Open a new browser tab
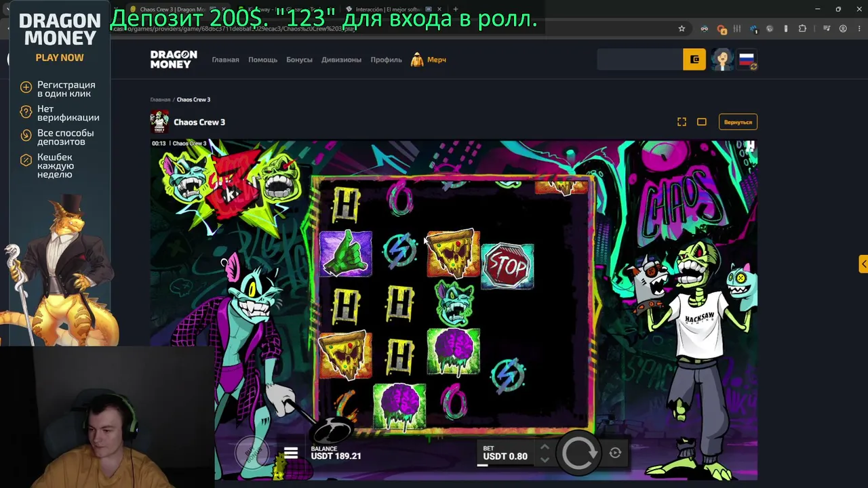This screenshot has width=868, height=488. click(456, 9)
